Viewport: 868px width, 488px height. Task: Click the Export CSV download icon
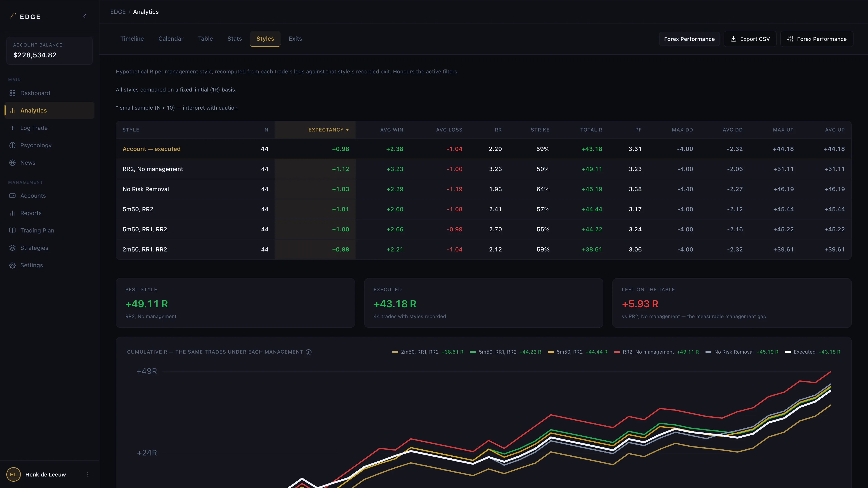(733, 39)
